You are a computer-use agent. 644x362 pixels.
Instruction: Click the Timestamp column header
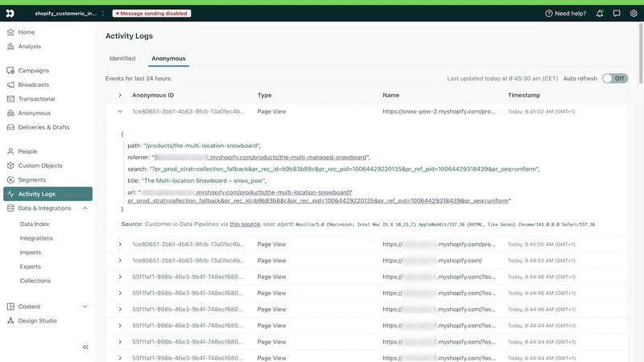524,95
